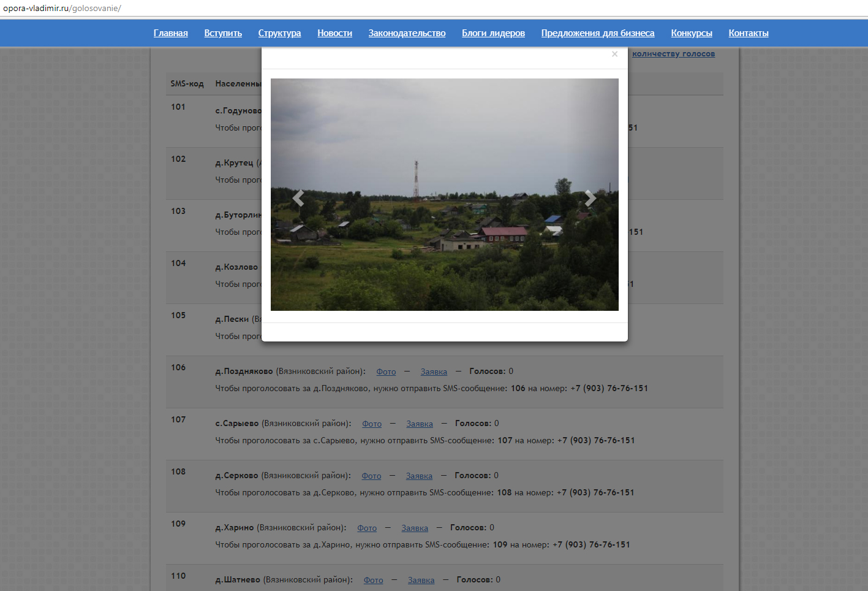The image size is (868, 591).
Task: Close the photo popup with X
Action: click(614, 55)
